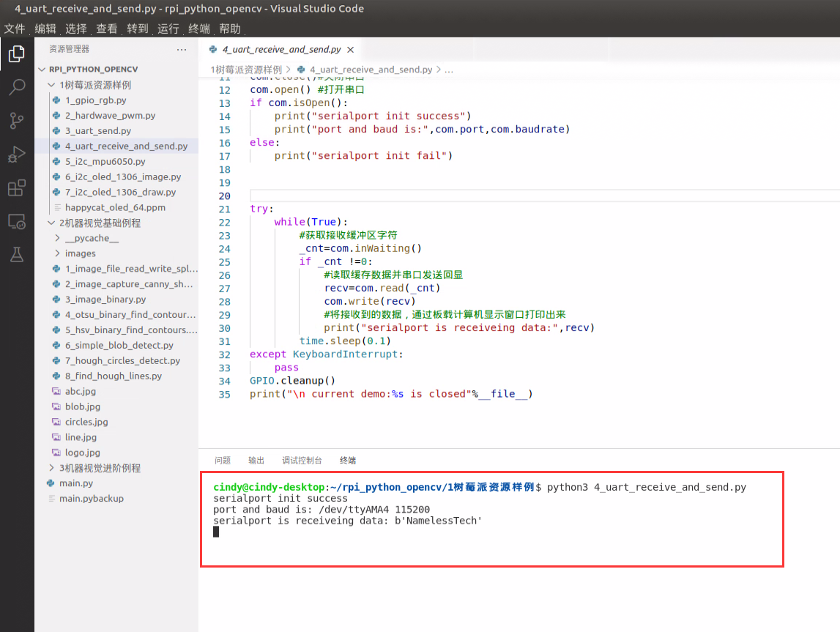Collapse the 2机器视觉基础例程 folder
This screenshot has width=840, height=632.
click(x=51, y=223)
